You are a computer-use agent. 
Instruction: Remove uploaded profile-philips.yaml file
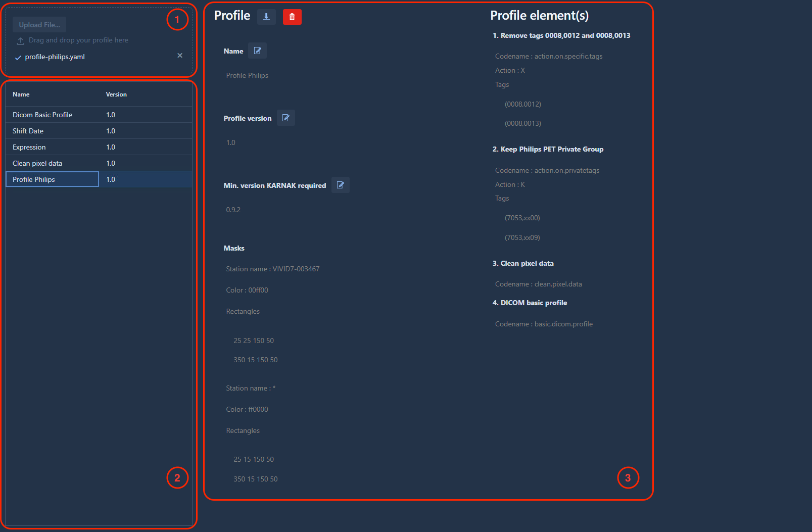click(180, 56)
